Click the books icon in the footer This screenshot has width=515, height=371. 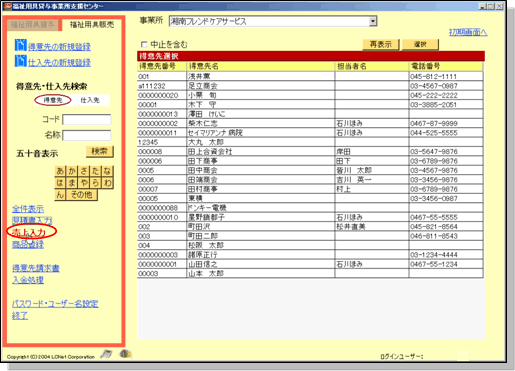click(125, 354)
